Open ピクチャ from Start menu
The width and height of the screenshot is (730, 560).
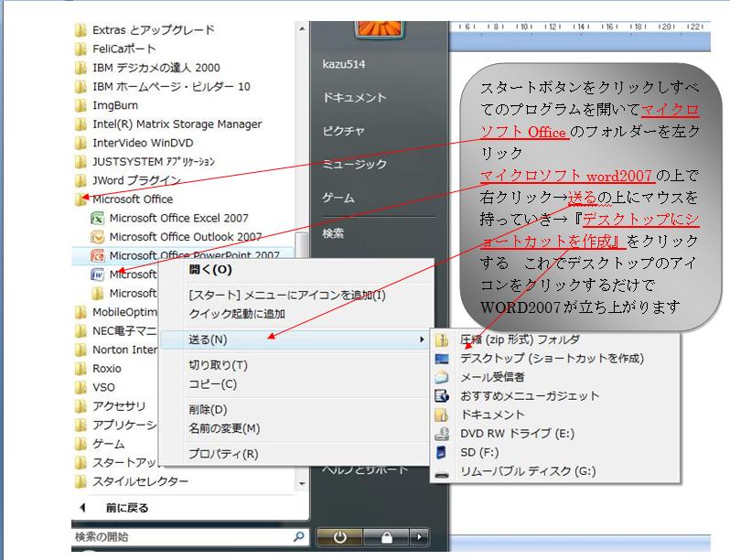click(343, 131)
